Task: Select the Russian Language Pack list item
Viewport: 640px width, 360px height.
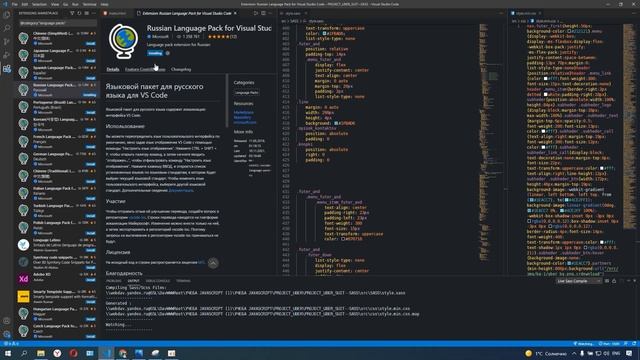Action: [x=57, y=89]
